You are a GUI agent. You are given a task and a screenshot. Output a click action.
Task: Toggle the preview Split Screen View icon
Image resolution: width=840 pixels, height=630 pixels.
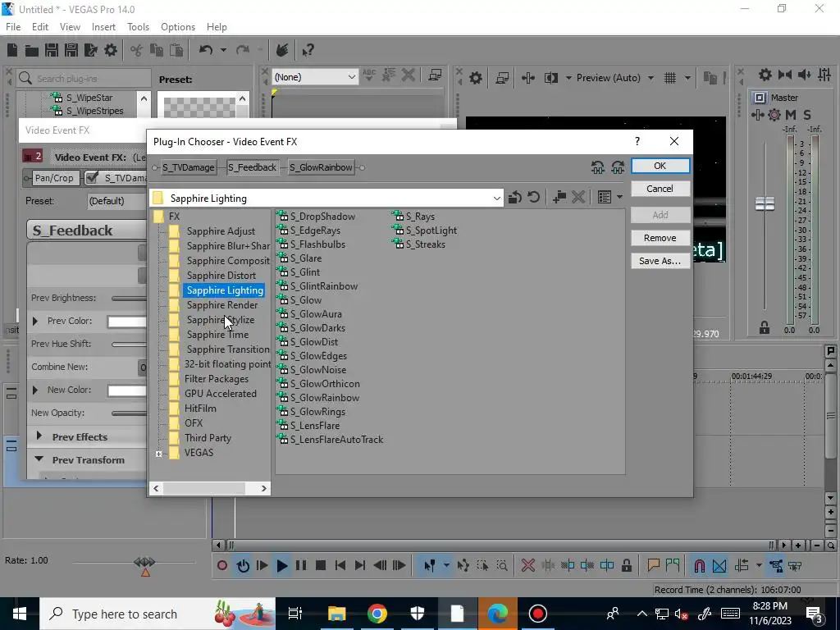tap(550, 78)
